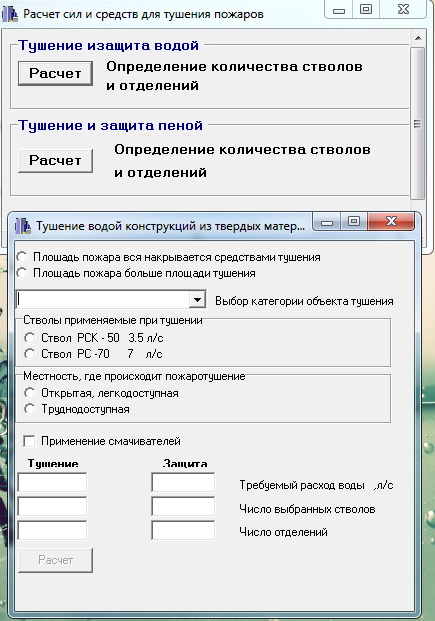
Task: Select the 'Труднодоступная' terrain radio button
Action: (x=29, y=409)
